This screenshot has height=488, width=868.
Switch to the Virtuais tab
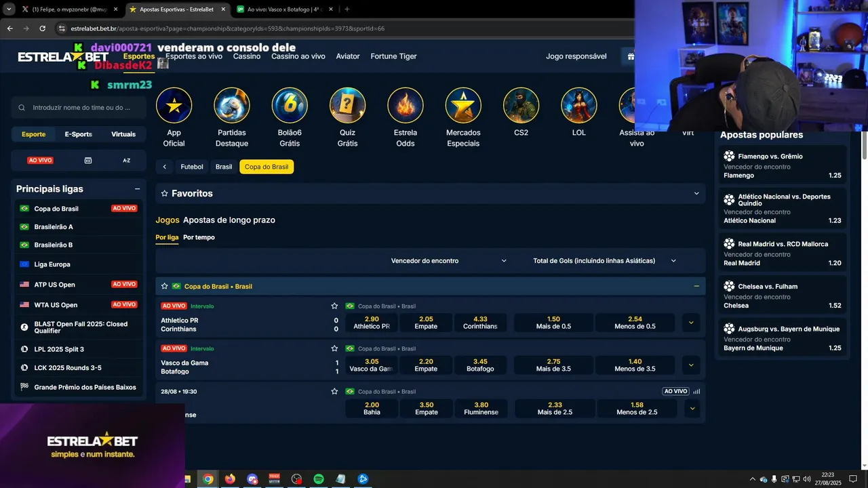(x=123, y=134)
